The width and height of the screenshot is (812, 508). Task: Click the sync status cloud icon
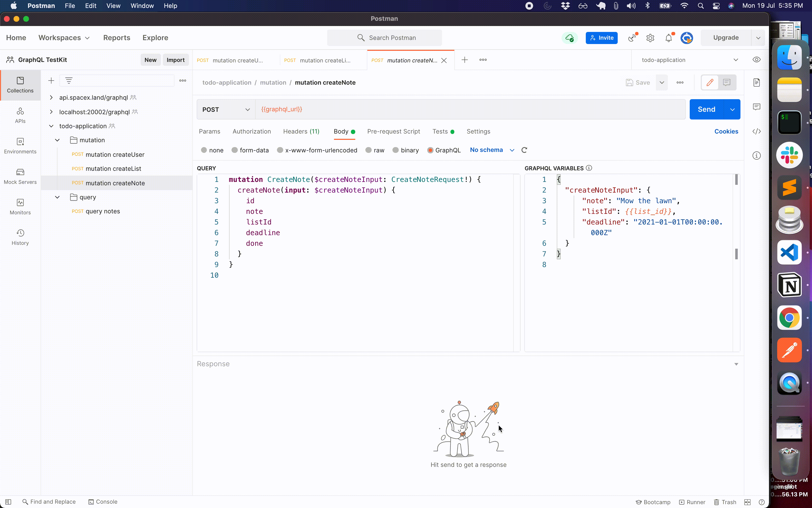pos(569,38)
